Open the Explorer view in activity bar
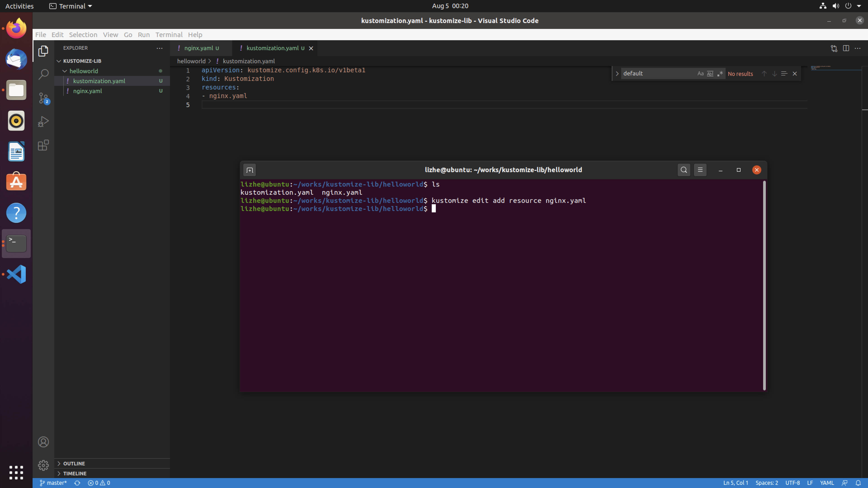Screen dimensions: 868x488 coord(43,51)
